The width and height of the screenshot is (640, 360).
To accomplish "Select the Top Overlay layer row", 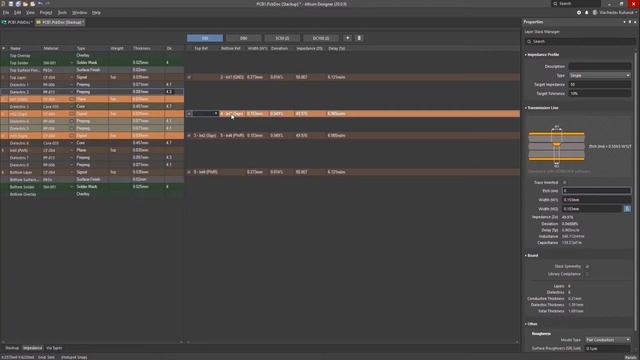I will 92,56.
